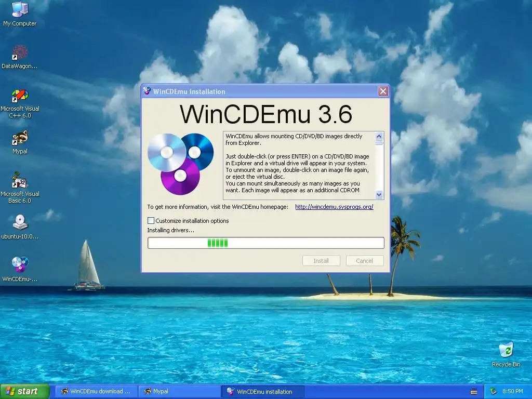Select Microsoft Visual C++ 6.0 shortcut
The image size is (532, 399).
point(20,103)
